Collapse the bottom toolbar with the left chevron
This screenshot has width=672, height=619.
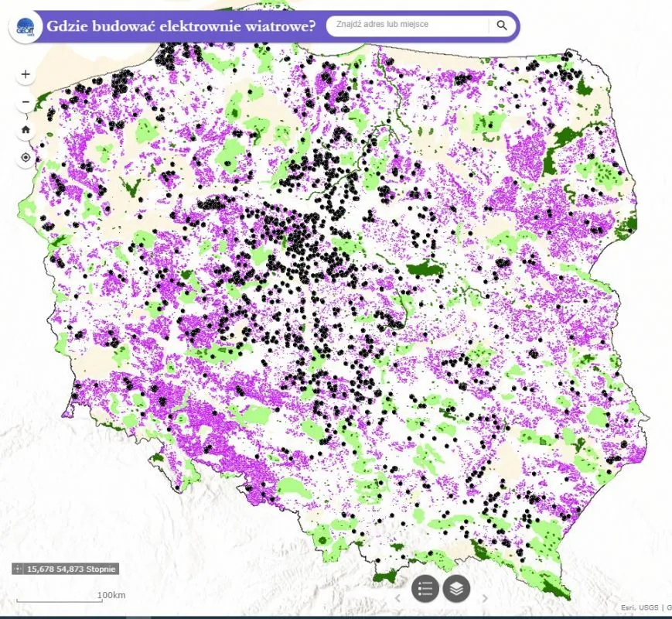(397, 600)
